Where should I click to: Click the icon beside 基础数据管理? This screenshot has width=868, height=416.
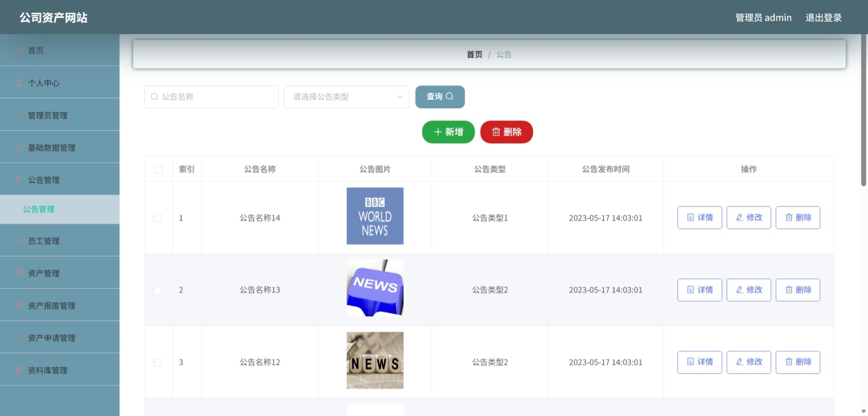[x=18, y=147]
